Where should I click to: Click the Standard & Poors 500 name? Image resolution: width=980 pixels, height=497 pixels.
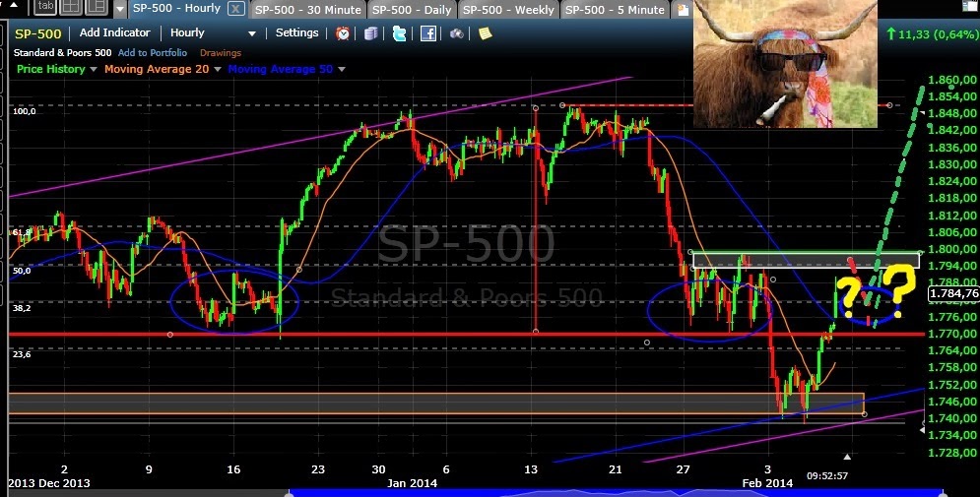[62, 53]
